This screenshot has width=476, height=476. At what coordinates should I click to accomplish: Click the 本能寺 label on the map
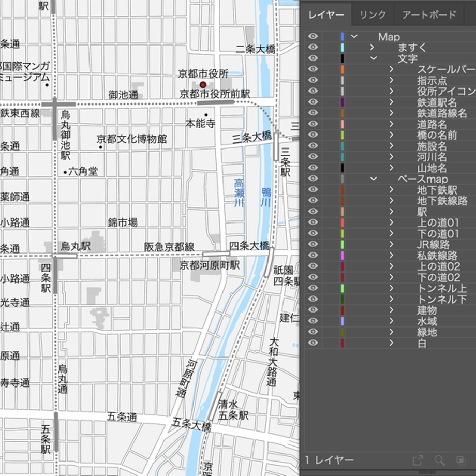[x=200, y=123]
